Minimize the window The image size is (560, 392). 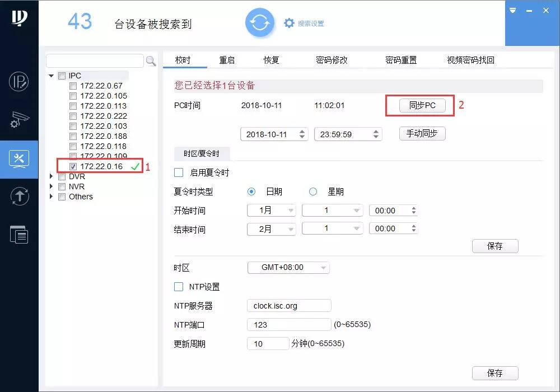[x=529, y=11]
